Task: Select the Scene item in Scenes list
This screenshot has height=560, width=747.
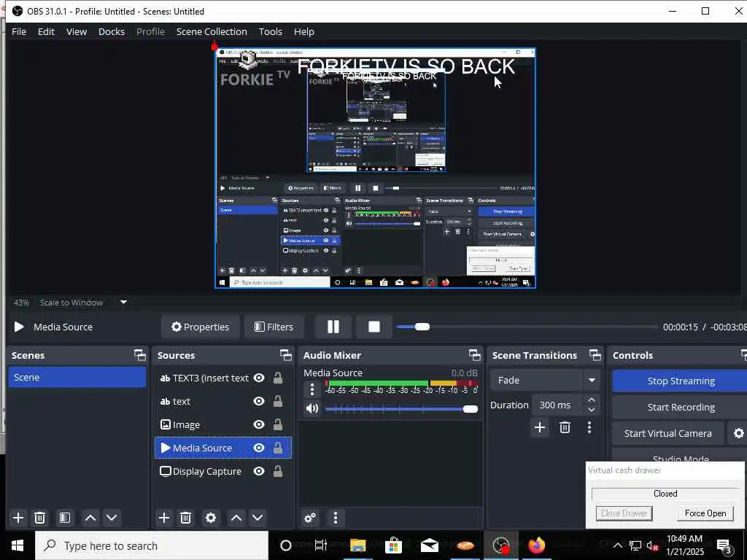Action: (77, 377)
